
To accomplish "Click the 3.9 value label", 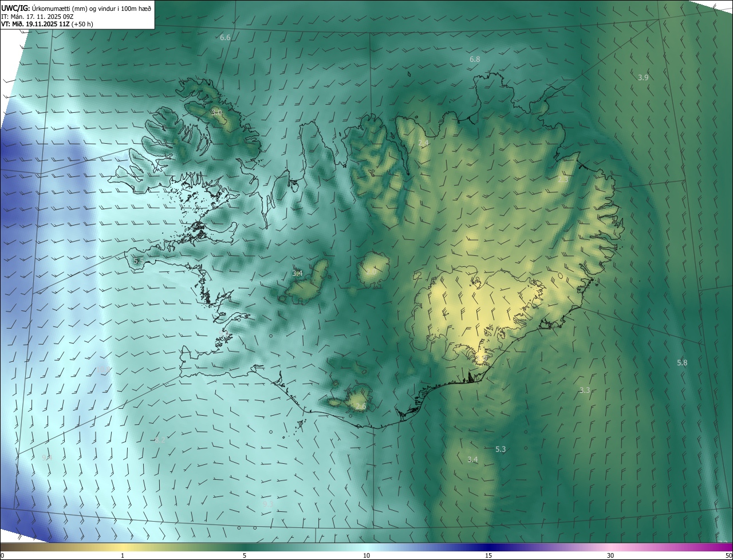I will [x=643, y=77].
